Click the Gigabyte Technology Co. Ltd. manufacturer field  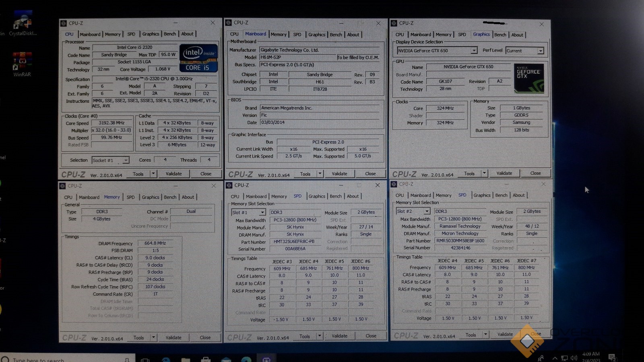point(320,50)
